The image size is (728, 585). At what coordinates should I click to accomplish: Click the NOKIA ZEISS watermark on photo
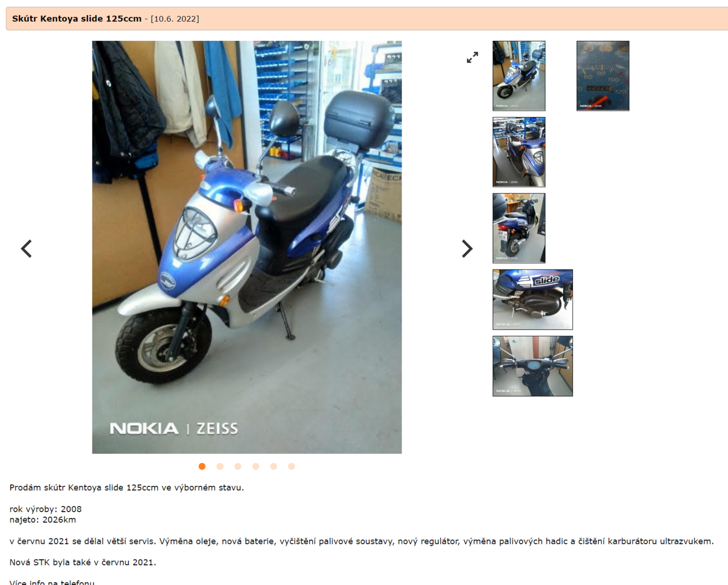point(174,429)
